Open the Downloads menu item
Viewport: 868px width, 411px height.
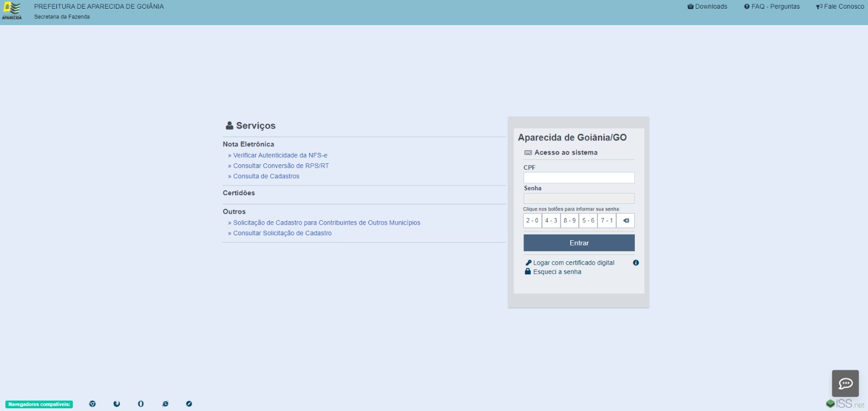pyautogui.click(x=707, y=7)
